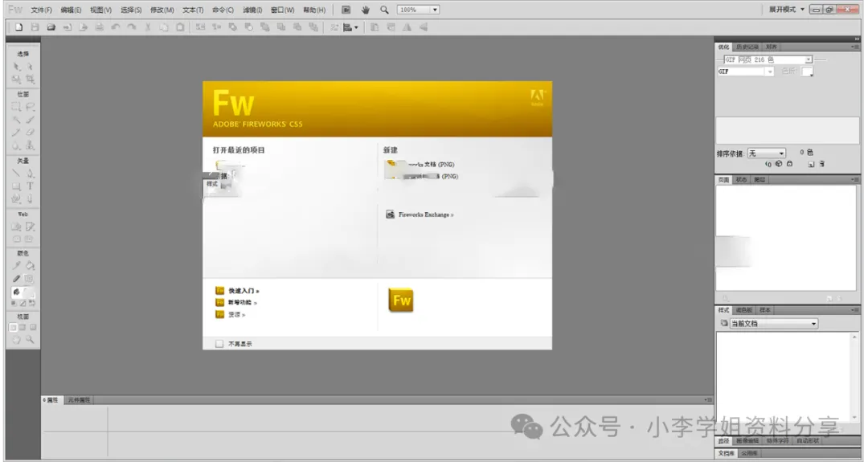The height and width of the screenshot is (462, 868).
Task: Switch to the 调色板 tab
Action: coord(744,310)
